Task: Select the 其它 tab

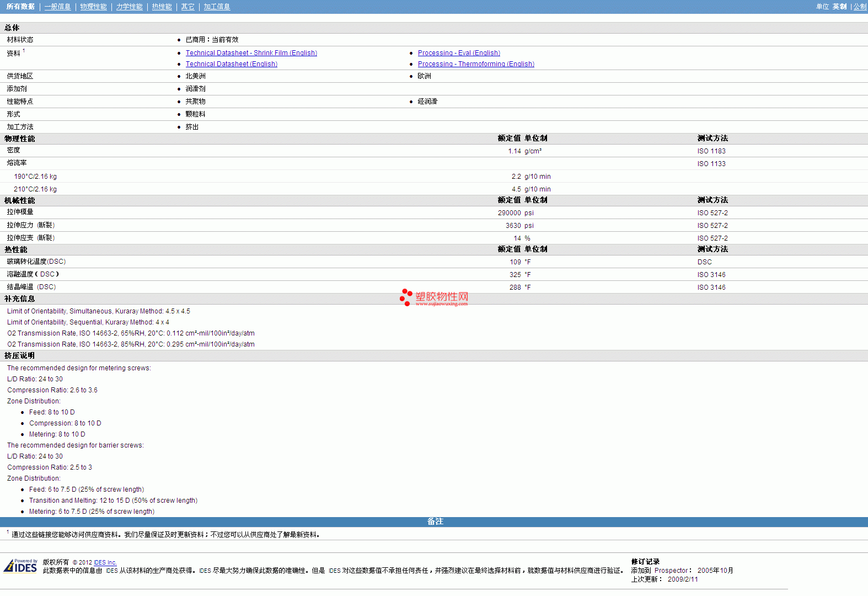Action: [187, 7]
